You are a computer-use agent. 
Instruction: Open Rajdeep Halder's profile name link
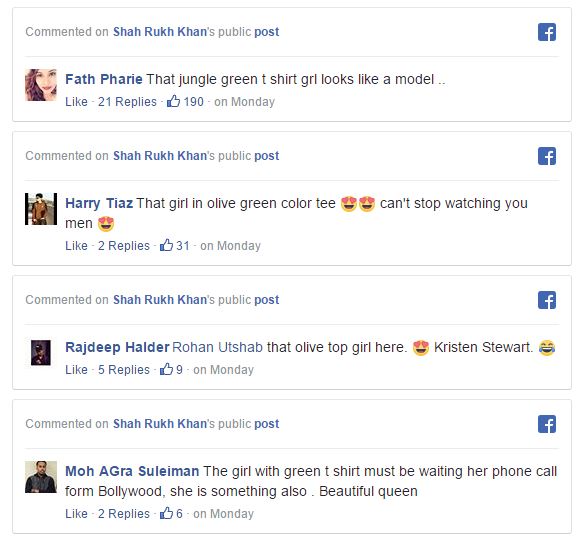pyautogui.click(x=117, y=347)
